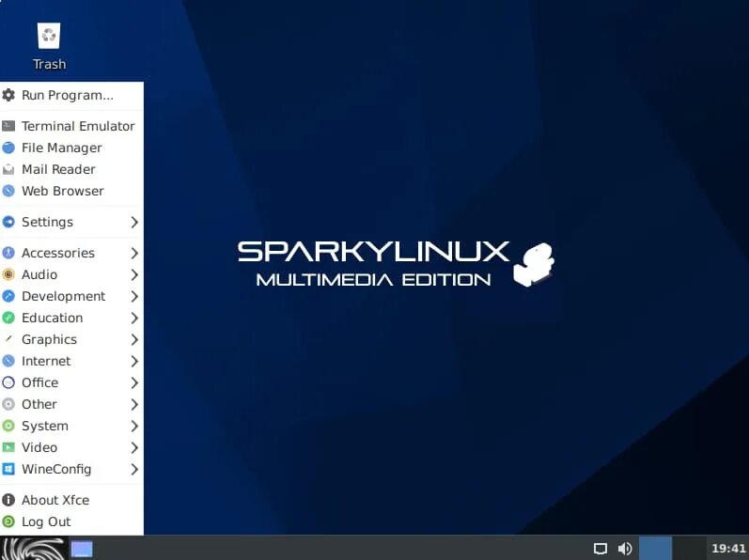Click the WineConfig Windows-logo icon
The width and height of the screenshot is (749, 560).
click(8, 469)
